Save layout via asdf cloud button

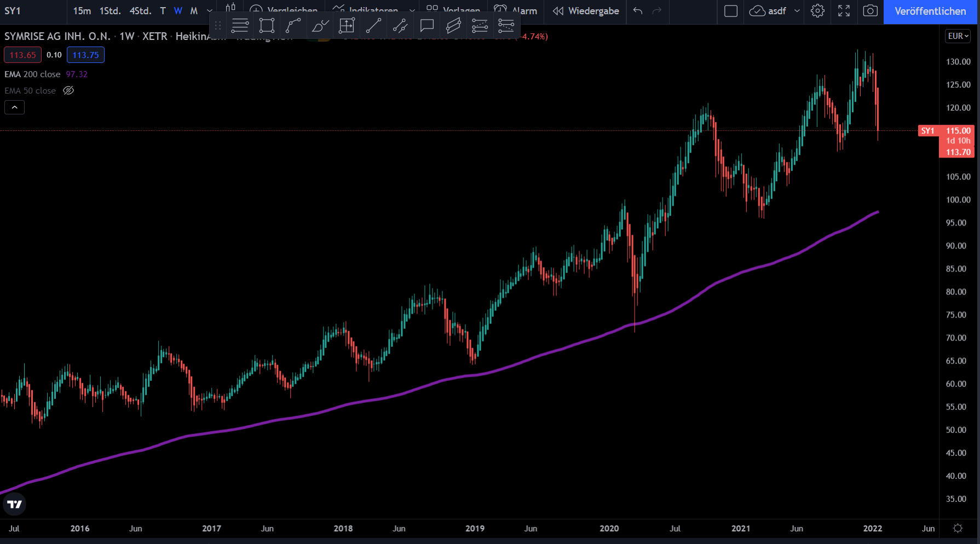(768, 11)
